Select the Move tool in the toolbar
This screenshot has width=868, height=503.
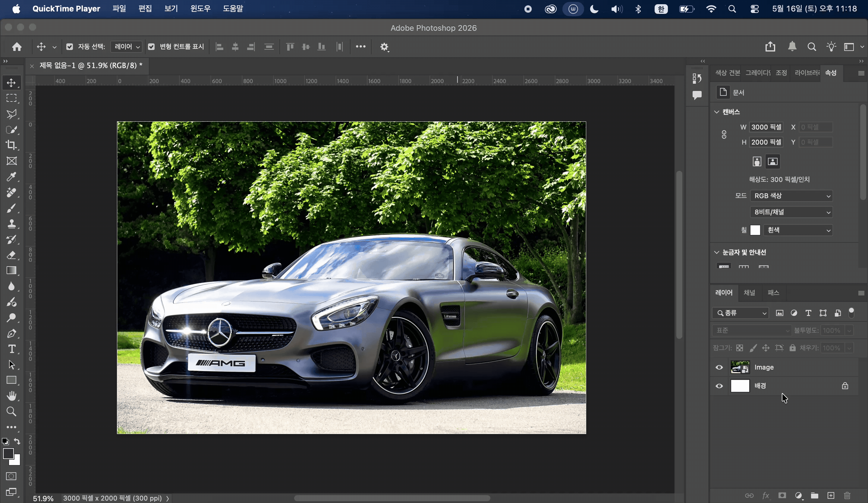[11, 83]
